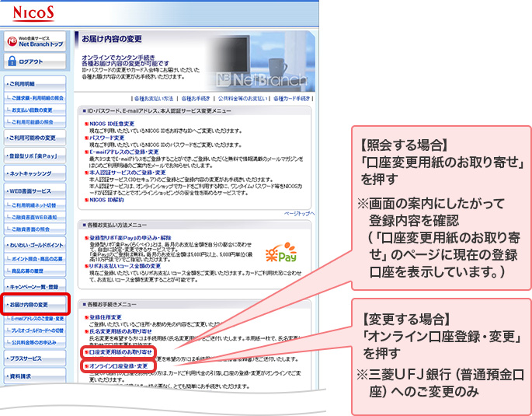Select ネットキャッシング sidebar menu
The width and height of the screenshot is (532, 416).
pos(35,173)
